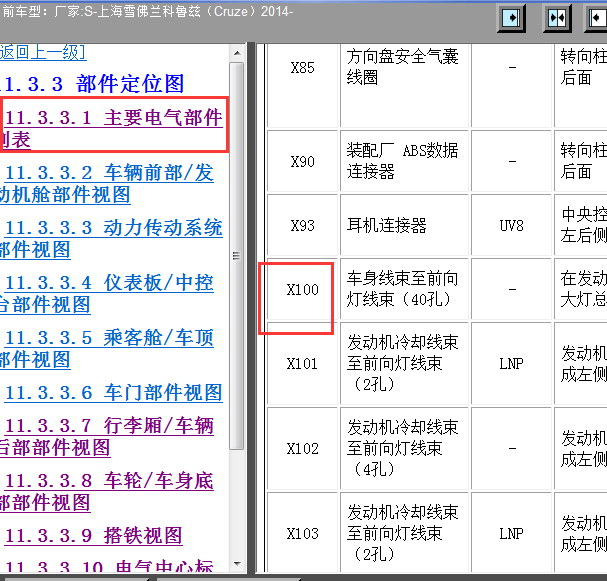The height and width of the screenshot is (581, 607).
Task: Open 11.3.3.5 乘客舱/车顶部件视图 link
Action: pos(107,348)
